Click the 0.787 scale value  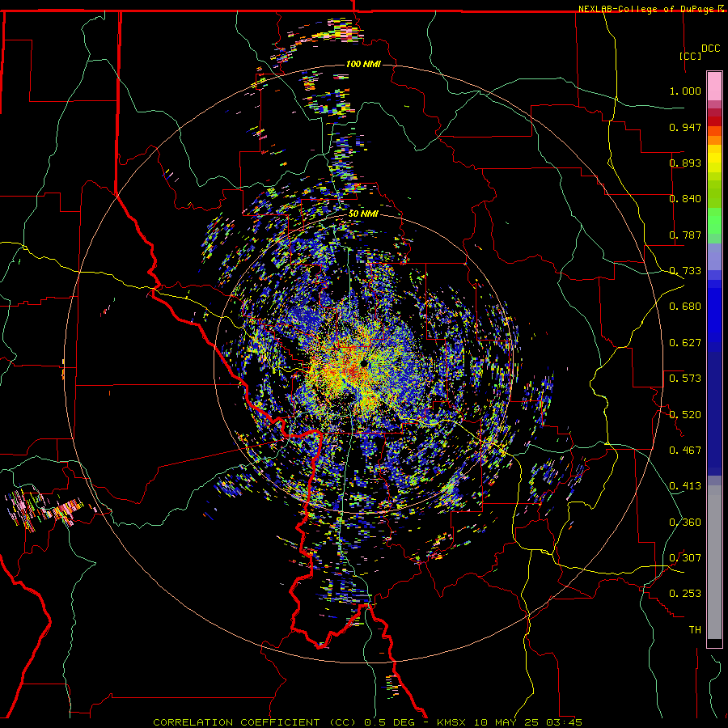click(x=685, y=235)
